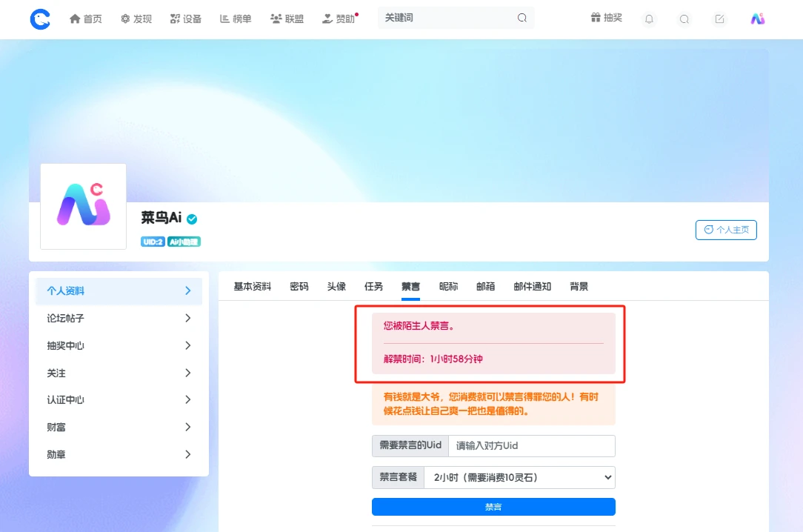This screenshot has height=532, width=803.
Task: Click the blue site logo icon
Action: [x=40, y=19]
